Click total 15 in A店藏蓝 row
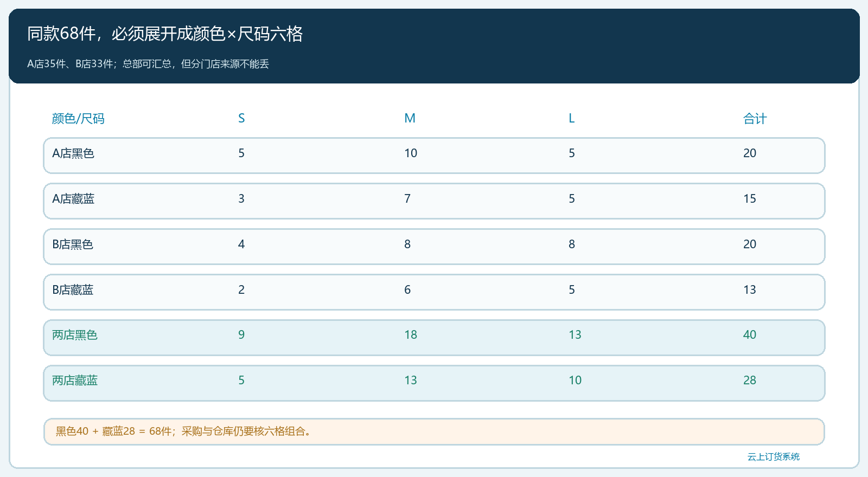Screen dimensions: 868x477 click(x=750, y=199)
